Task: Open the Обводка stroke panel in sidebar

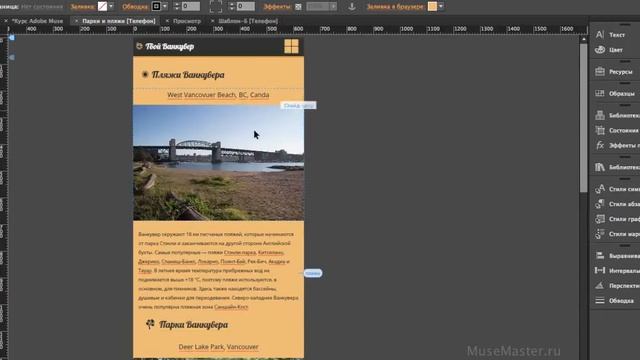Action: pos(615,301)
